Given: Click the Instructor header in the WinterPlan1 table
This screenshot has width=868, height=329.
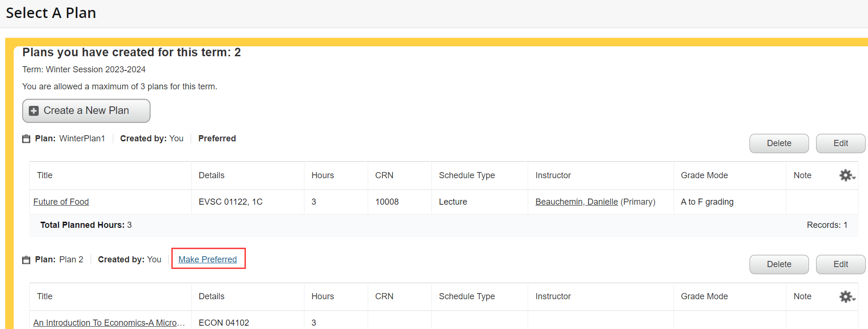Looking at the screenshot, I should point(553,175).
